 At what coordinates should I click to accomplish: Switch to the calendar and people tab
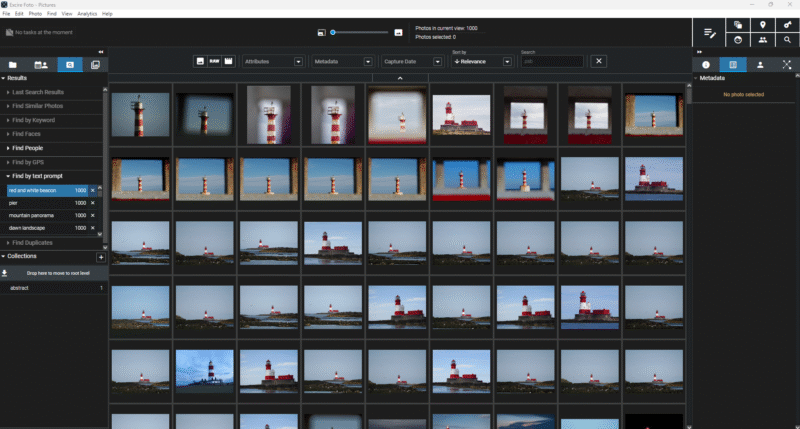[x=41, y=64]
